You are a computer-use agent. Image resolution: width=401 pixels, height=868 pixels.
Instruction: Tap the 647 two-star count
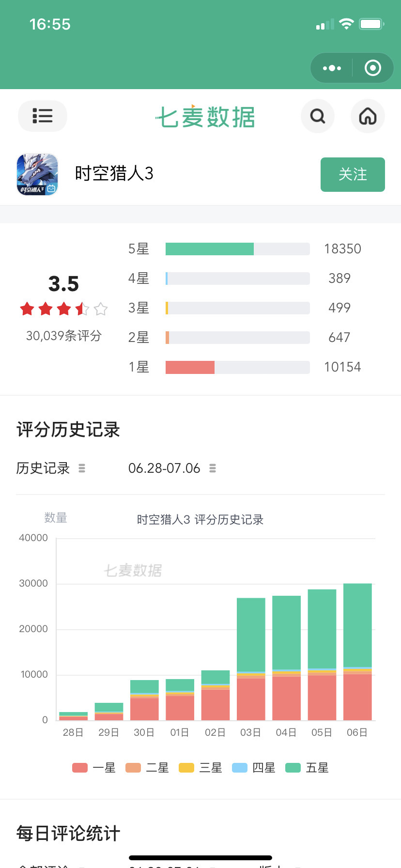(x=339, y=338)
